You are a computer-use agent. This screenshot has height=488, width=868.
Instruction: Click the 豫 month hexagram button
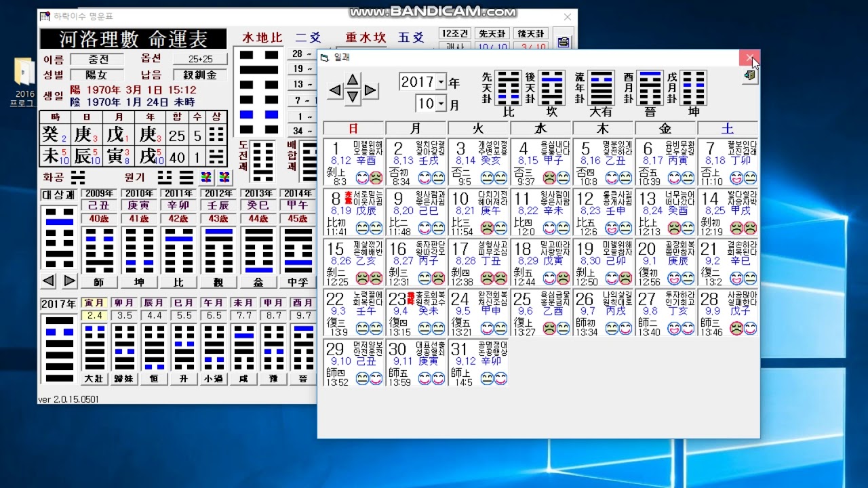coord(273,378)
